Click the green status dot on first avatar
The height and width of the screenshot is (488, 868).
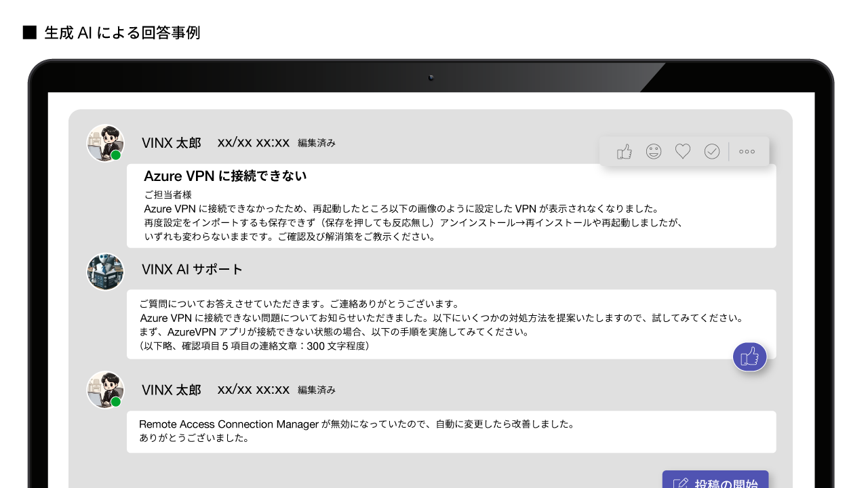pyautogui.click(x=116, y=155)
